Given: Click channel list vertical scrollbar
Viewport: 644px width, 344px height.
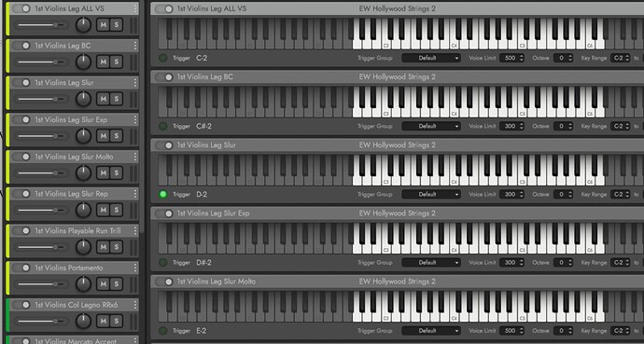Looking at the screenshot, I should point(142,117).
